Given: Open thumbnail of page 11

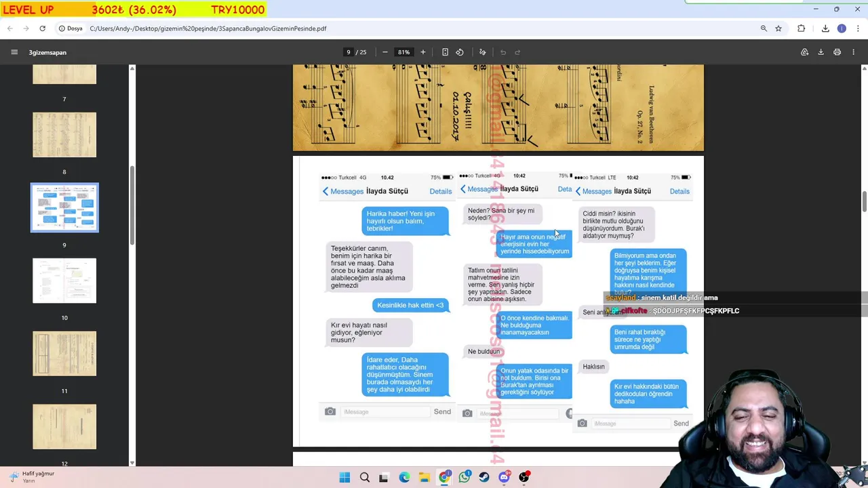Looking at the screenshot, I should (x=64, y=354).
